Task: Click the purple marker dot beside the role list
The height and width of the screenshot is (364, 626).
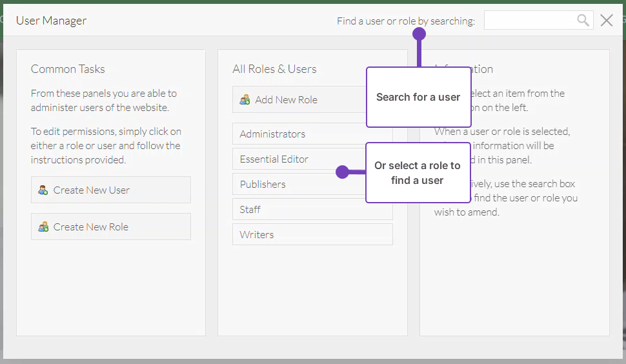Action: (342, 172)
